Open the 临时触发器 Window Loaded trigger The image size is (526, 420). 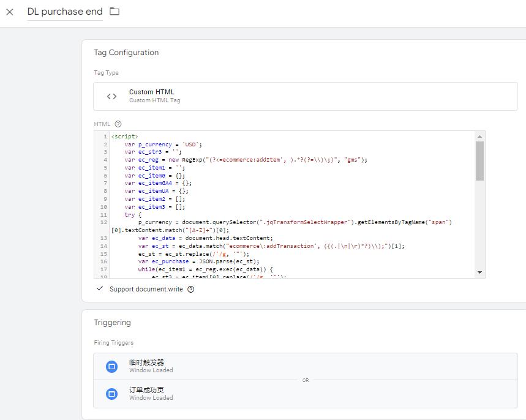tap(245, 366)
